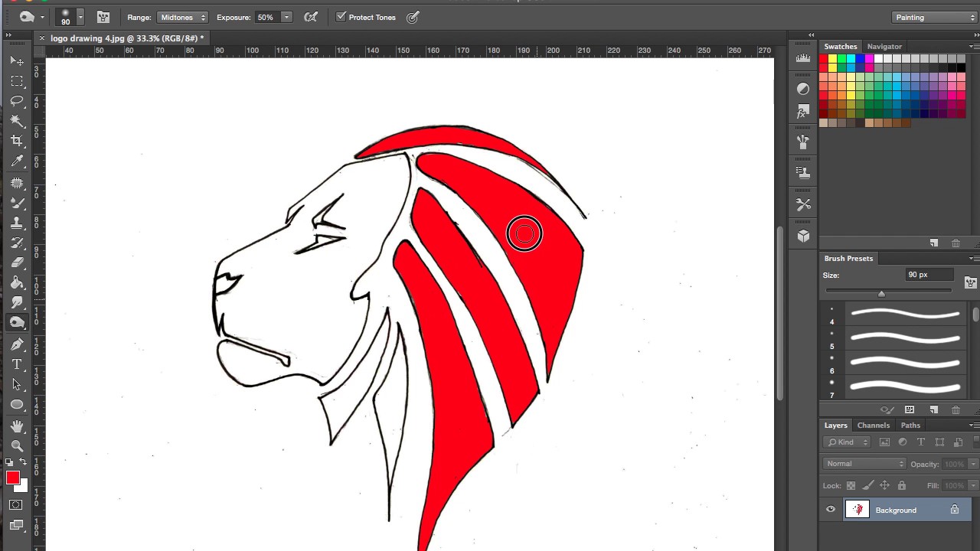The height and width of the screenshot is (551, 980).
Task: Toggle Quick Mask mode
Action: click(x=17, y=505)
